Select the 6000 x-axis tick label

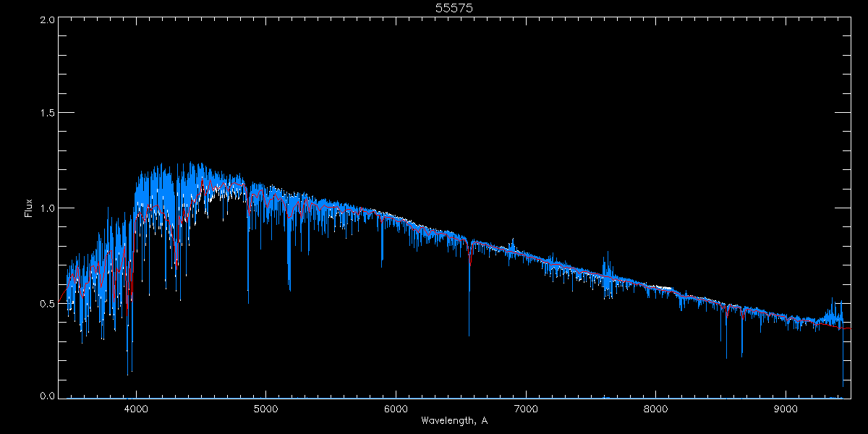(396, 407)
